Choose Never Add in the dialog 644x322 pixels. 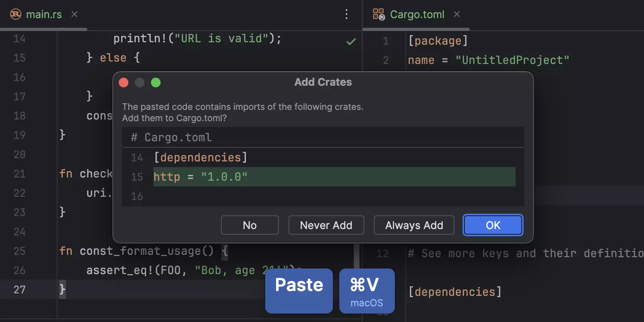[326, 225]
